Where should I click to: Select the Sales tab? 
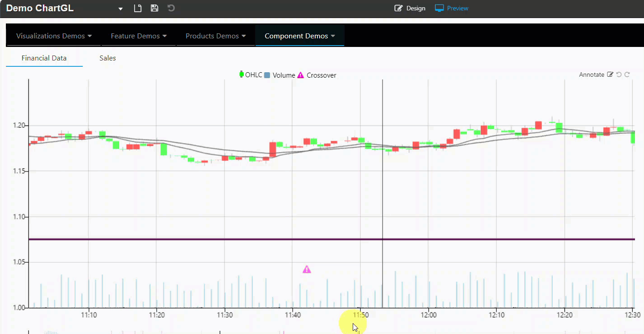tap(107, 58)
